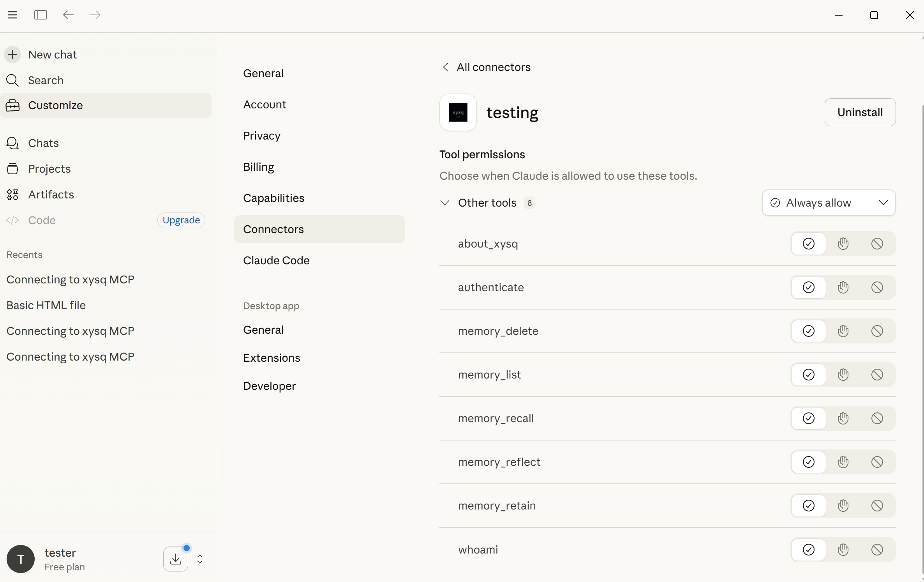Open the Always allow dropdown
This screenshot has height=582, width=924.
point(829,203)
